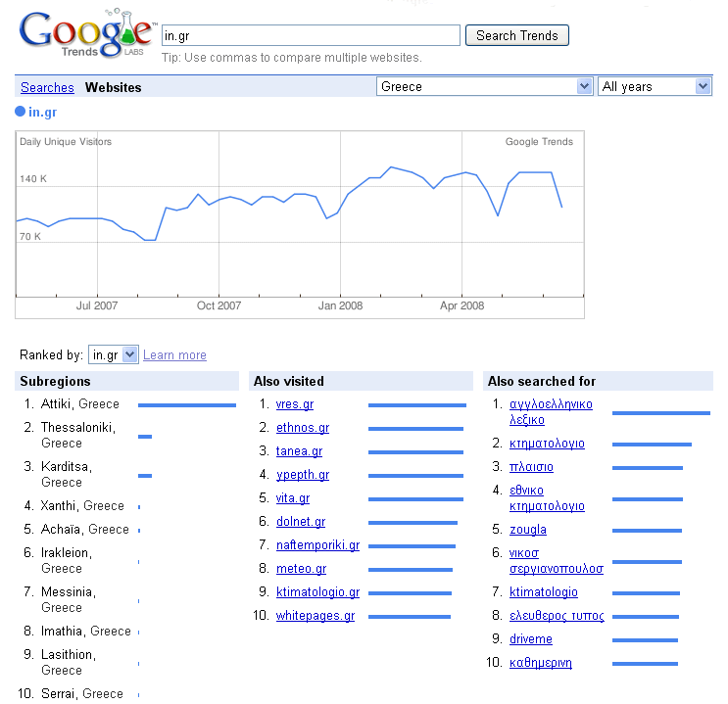Click the Search Trends button

click(516, 35)
